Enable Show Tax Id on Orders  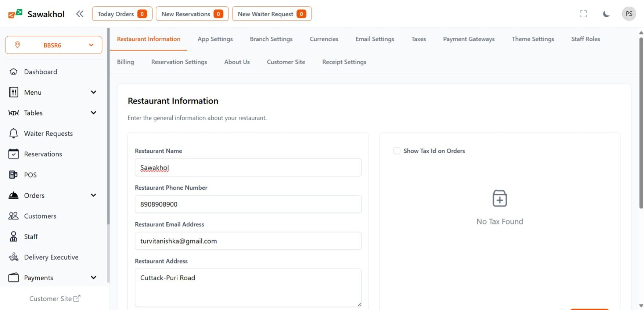397,151
